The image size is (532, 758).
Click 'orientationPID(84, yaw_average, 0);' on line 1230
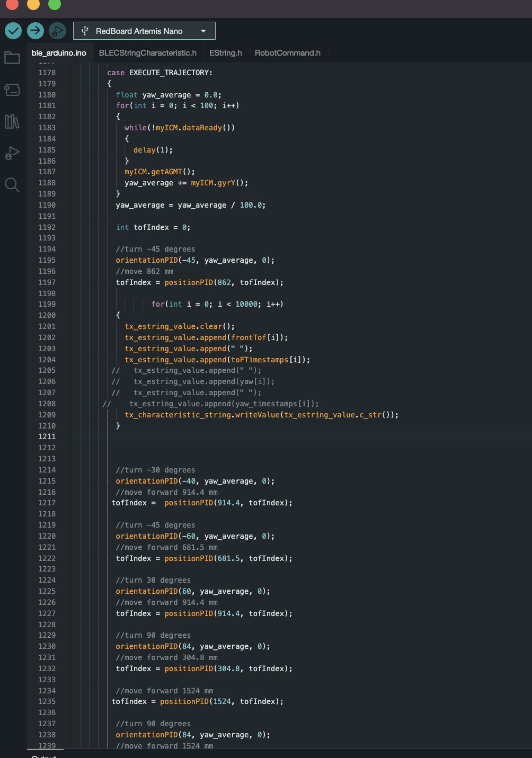pos(193,646)
